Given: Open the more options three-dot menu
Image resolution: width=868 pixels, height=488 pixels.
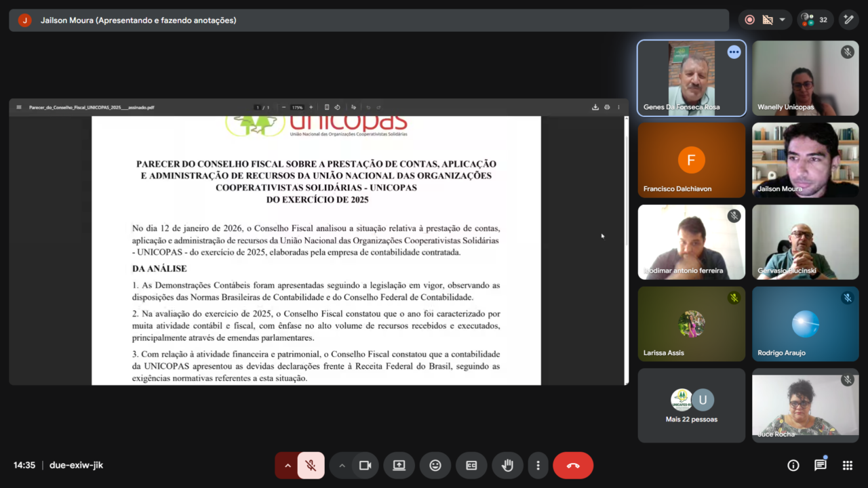Looking at the screenshot, I should click(538, 466).
